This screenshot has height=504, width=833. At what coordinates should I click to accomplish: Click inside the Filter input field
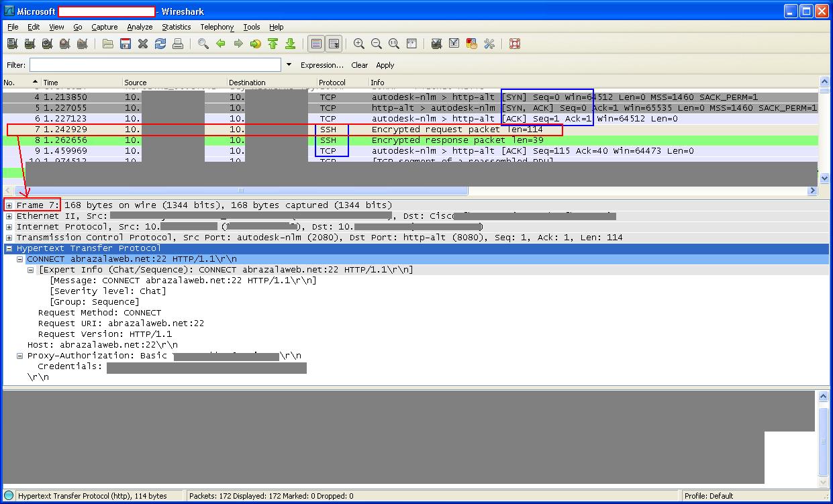154,64
